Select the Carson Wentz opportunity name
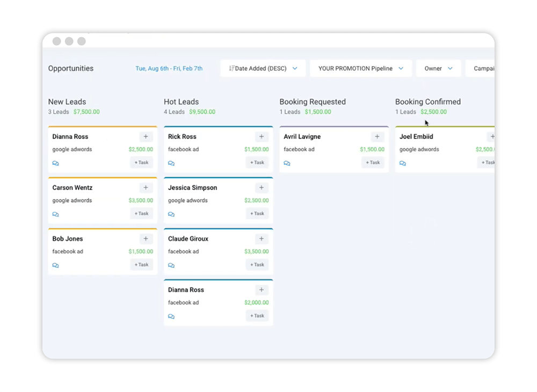This screenshot has height=392, width=537. [72, 187]
